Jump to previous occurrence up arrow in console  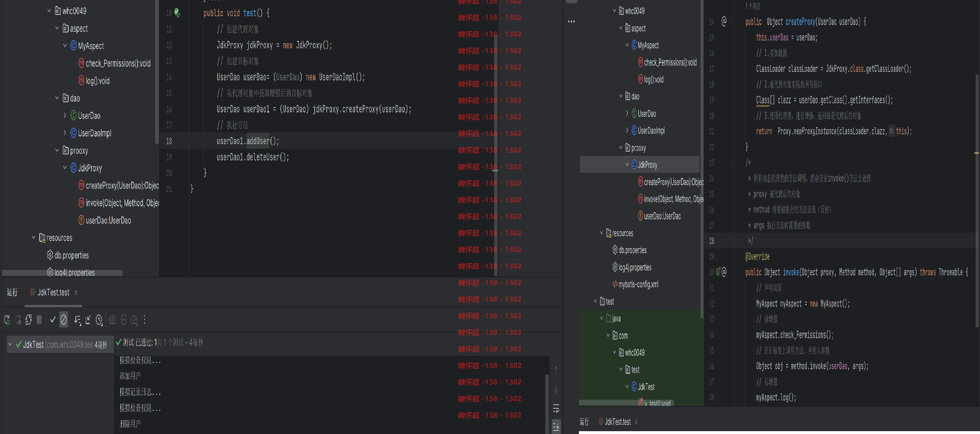click(556, 370)
